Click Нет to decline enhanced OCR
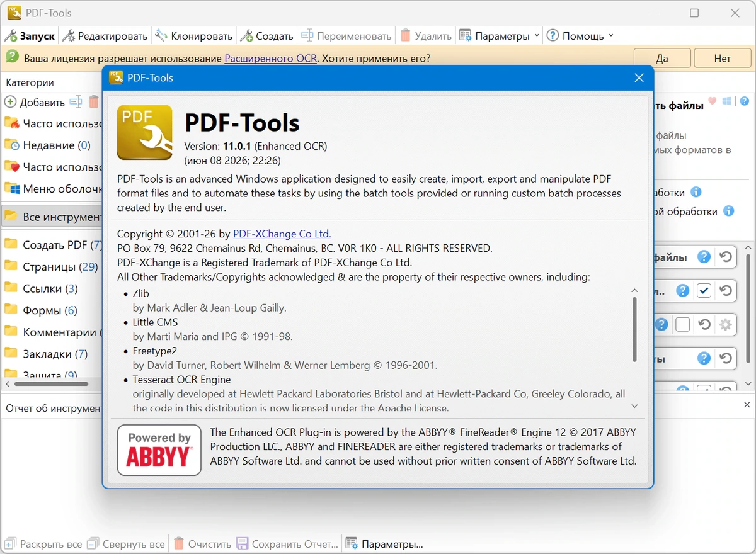 pos(723,59)
